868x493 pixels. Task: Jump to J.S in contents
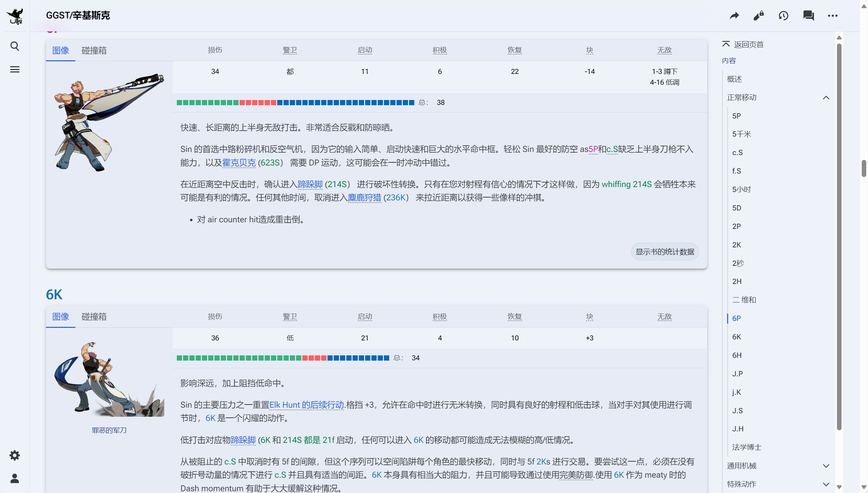[x=738, y=411]
